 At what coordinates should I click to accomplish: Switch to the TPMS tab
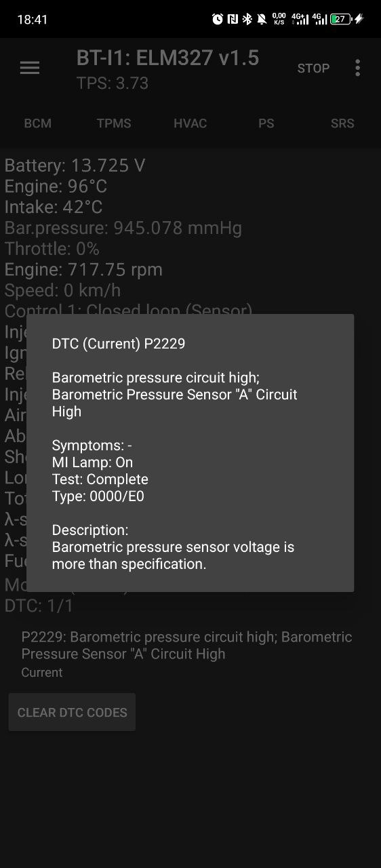[114, 123]
